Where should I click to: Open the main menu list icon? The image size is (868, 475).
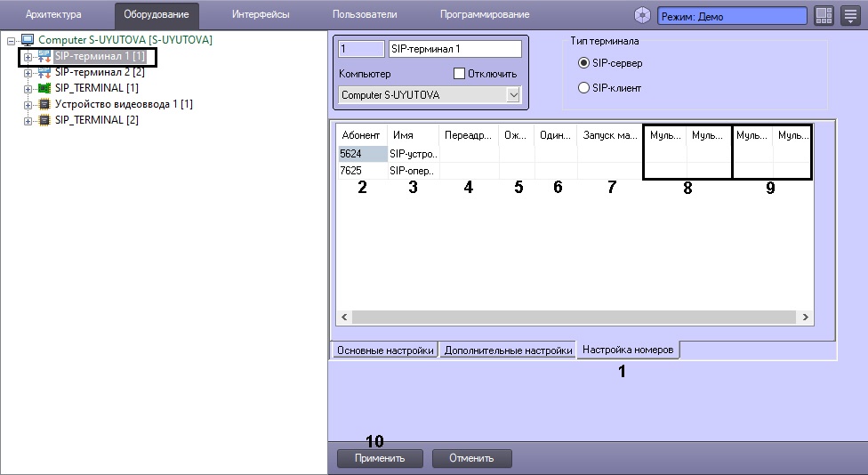pyautogui.click(x=848, y=15)
